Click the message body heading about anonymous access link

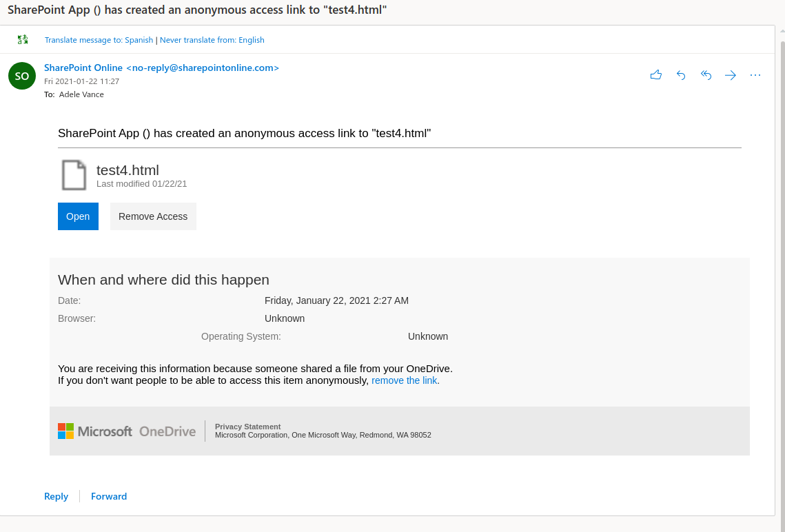coord(244,133)
